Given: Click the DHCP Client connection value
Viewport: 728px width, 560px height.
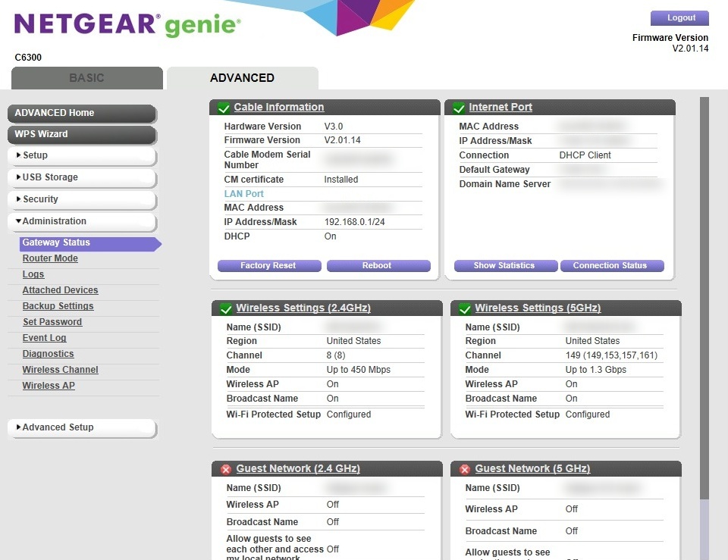Looking at the screenshot, I should 585,155.
